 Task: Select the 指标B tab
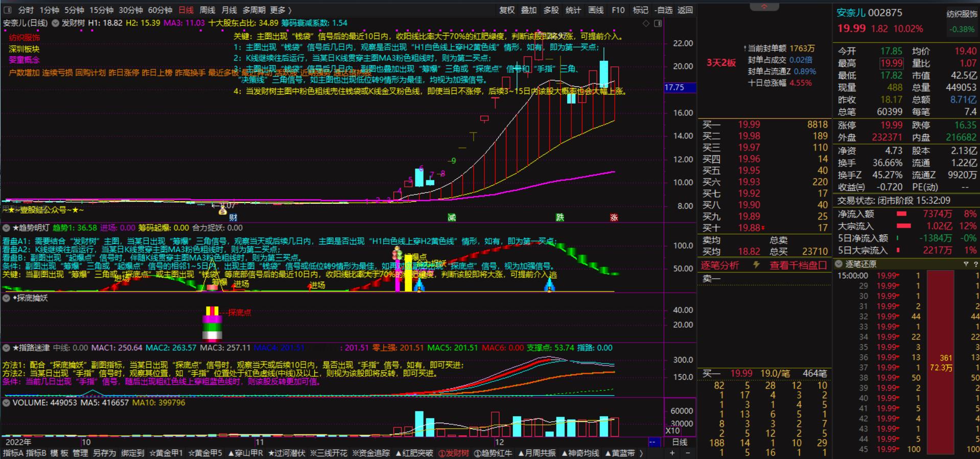[x=36, y=453]
